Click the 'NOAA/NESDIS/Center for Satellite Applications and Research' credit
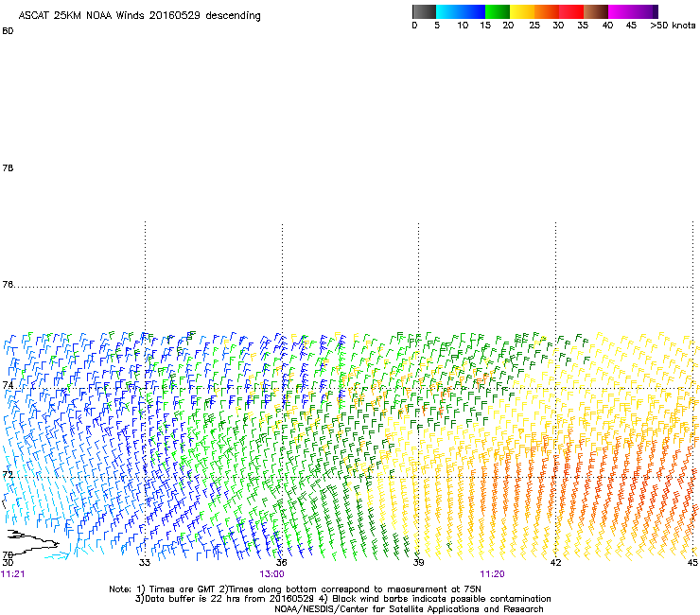This screenshot has width=700, height=615. click(409, 609)
